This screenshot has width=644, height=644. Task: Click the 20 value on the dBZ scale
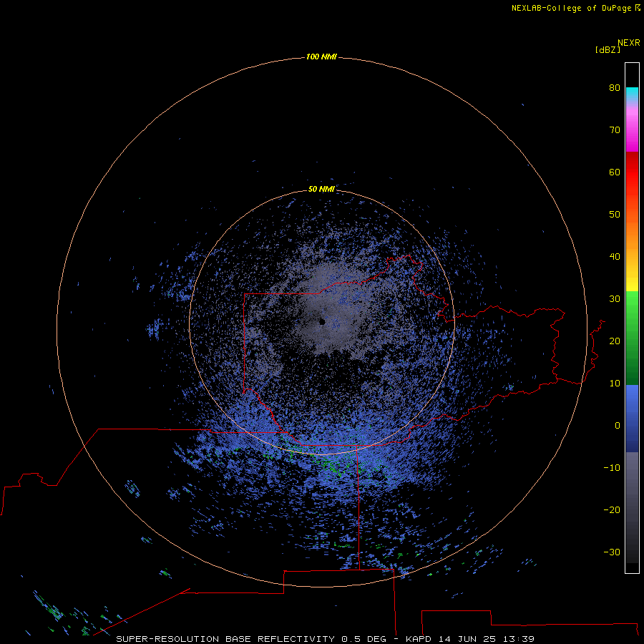point(615,341)
